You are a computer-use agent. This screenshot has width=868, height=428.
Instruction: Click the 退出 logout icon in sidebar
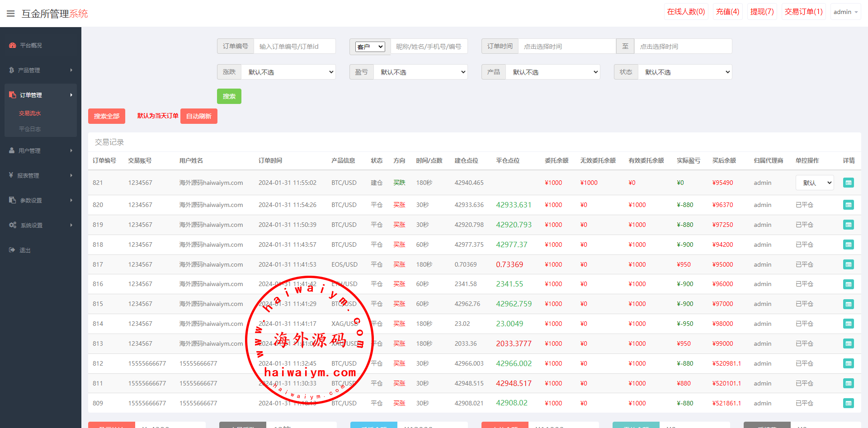pyautogui.click(x=12, y=250)
